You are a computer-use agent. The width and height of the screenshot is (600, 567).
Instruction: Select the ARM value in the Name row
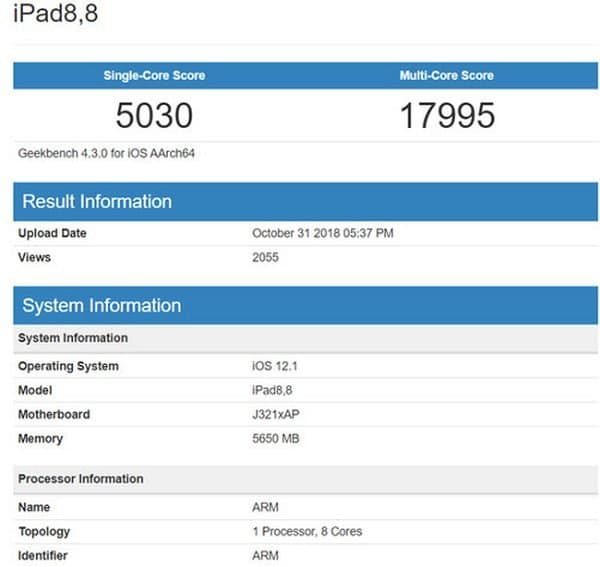click(x=265, y=507)
